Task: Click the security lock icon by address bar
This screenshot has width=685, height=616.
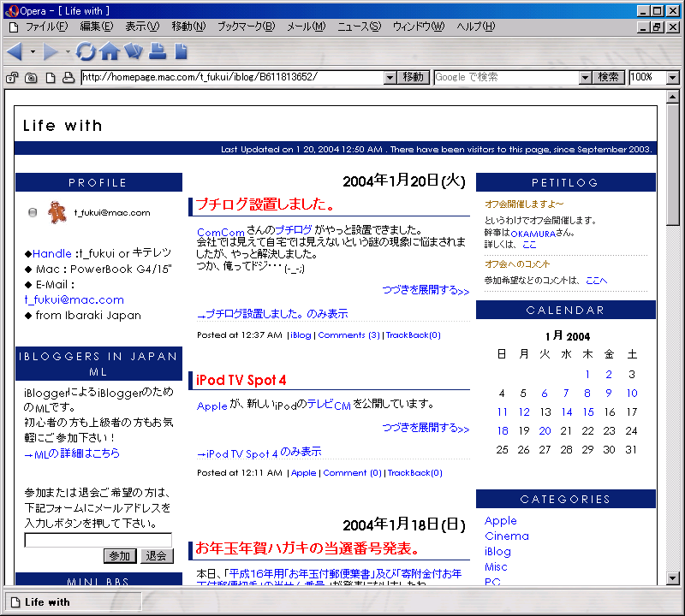Action: click(x=12, y=78)
